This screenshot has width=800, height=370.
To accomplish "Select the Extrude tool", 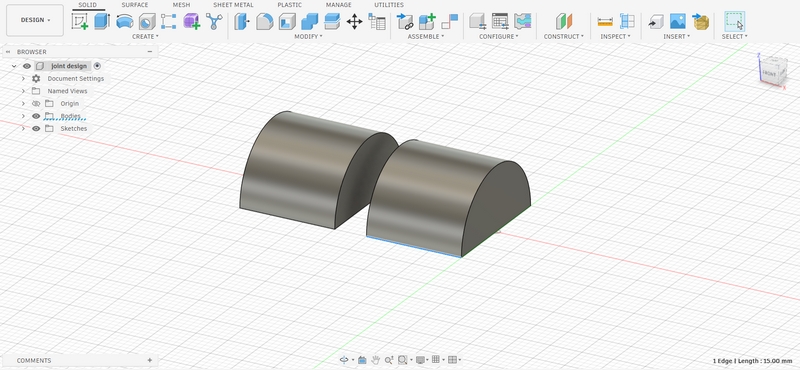I will click(102, 21).
